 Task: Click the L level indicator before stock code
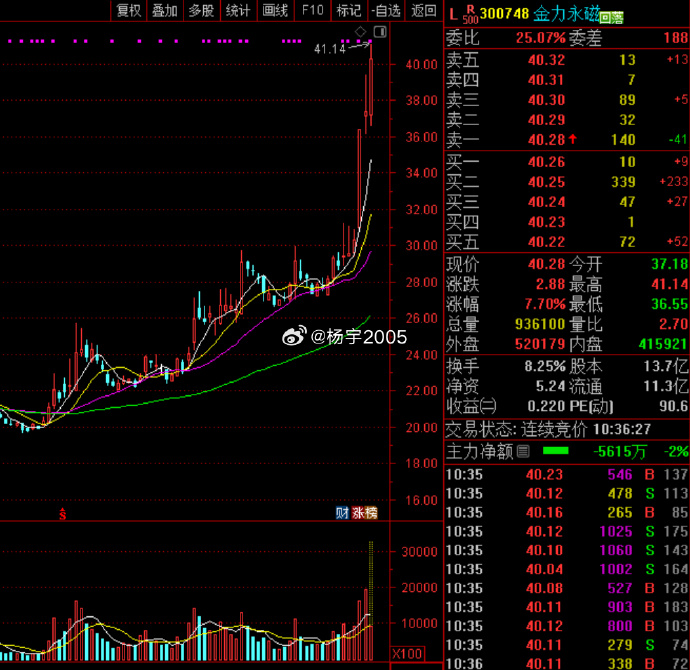click(x=452, y=15)
